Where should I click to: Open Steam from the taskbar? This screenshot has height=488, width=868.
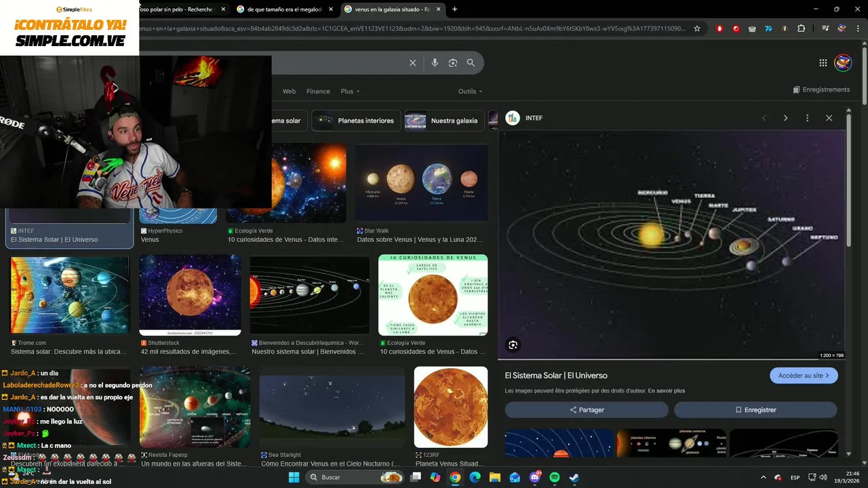coord(574,477)
